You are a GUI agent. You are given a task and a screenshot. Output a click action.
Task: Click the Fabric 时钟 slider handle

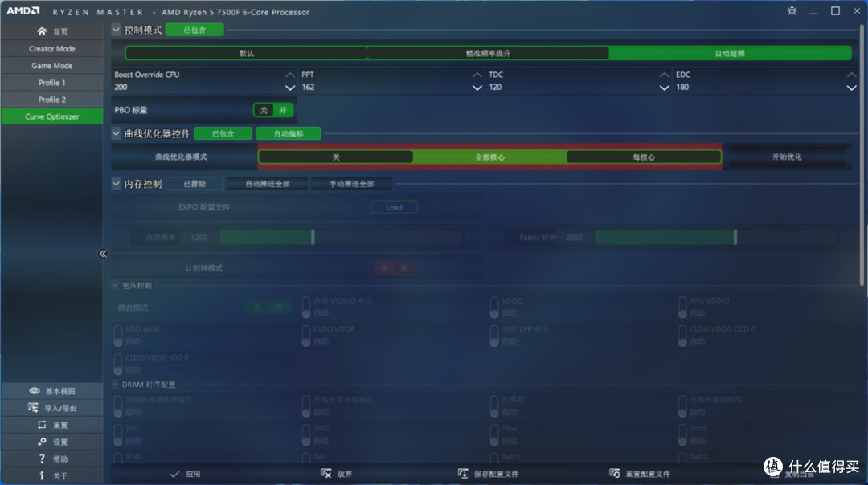coord(735,237)
